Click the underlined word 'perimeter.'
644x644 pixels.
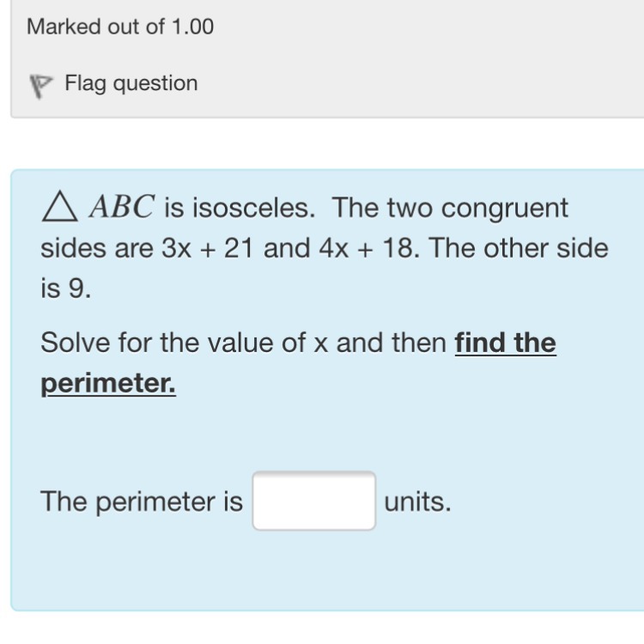[x=108, y=384]
